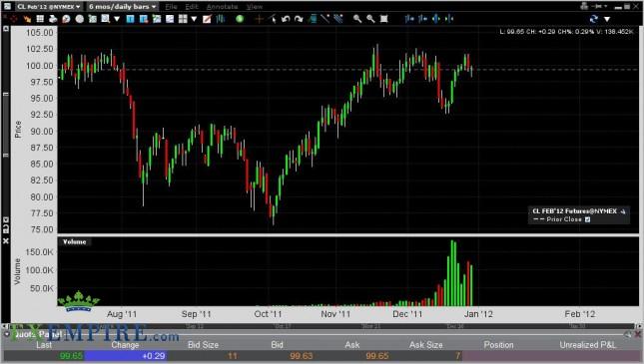Click the chart magnifier search icon
The width and height of the screenshot is (644, 364).
(106, 19)
